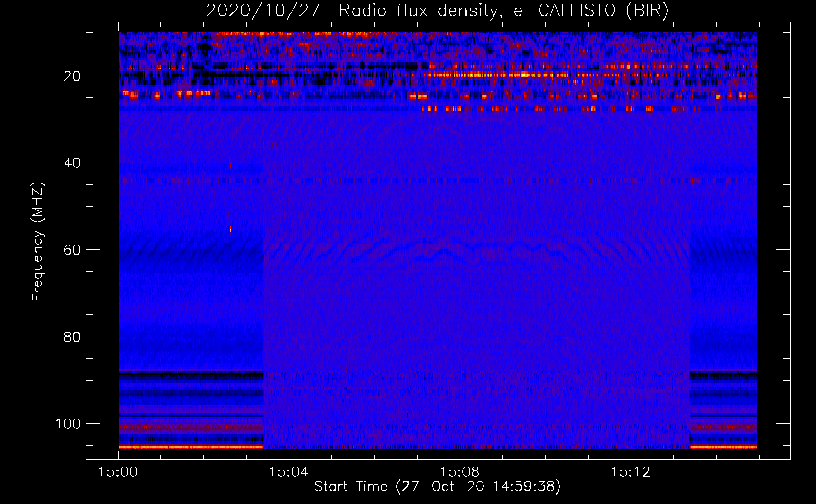Screen dimensions: 816x504
Task: Click the Start Time axis label
Action: point(437,486)
